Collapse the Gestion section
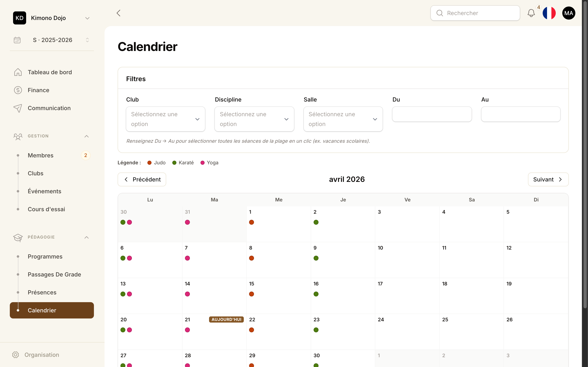 (87, 136)
